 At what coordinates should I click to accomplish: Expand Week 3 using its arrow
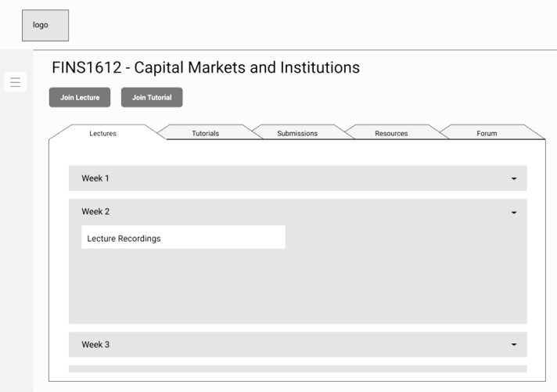(514, 344)
